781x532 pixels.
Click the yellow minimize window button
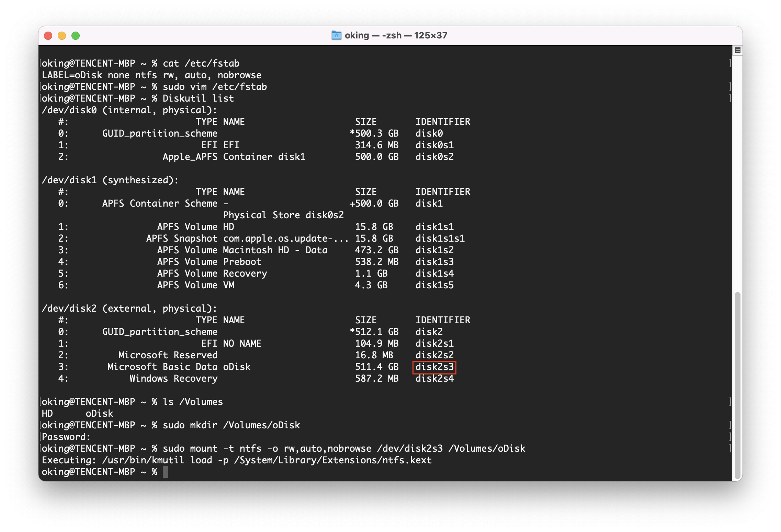62,36
